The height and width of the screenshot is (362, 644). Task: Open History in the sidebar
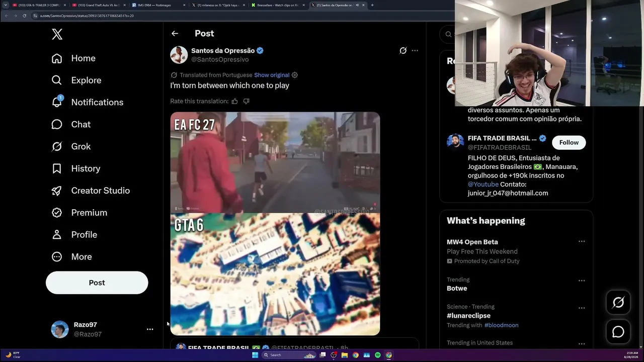pyautogui.click(x=76, y=168)
